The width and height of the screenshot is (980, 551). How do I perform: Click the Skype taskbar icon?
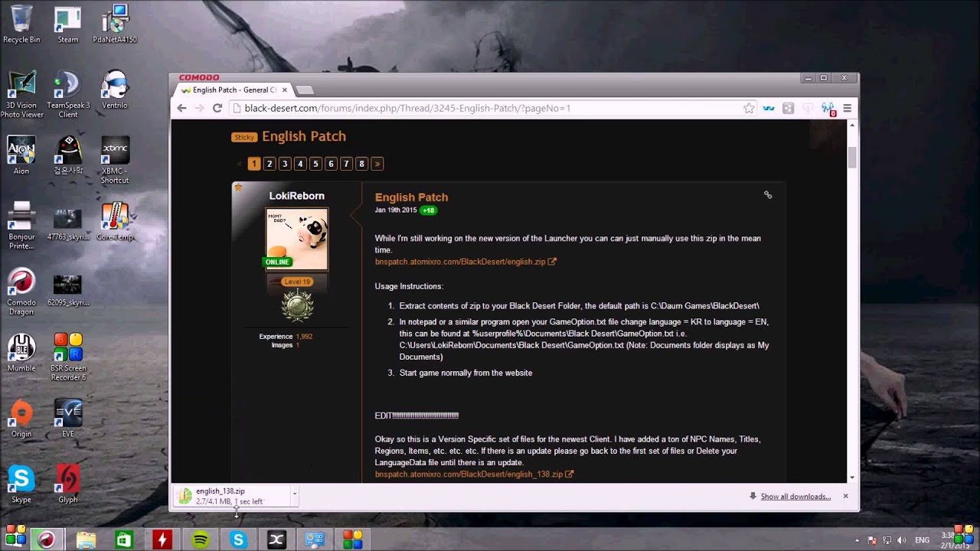(238, 540)
